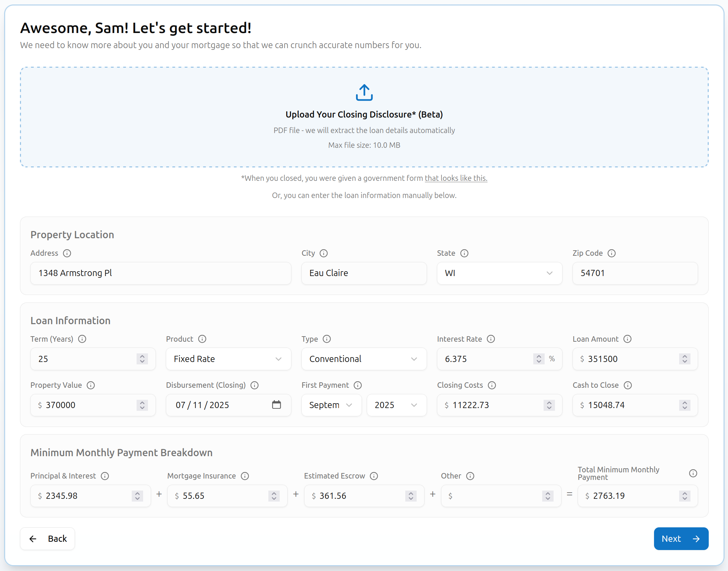Viewport: 728px width, 571px height.
Task: Click the Other payment stepper arrows
Action: [548, 496]
